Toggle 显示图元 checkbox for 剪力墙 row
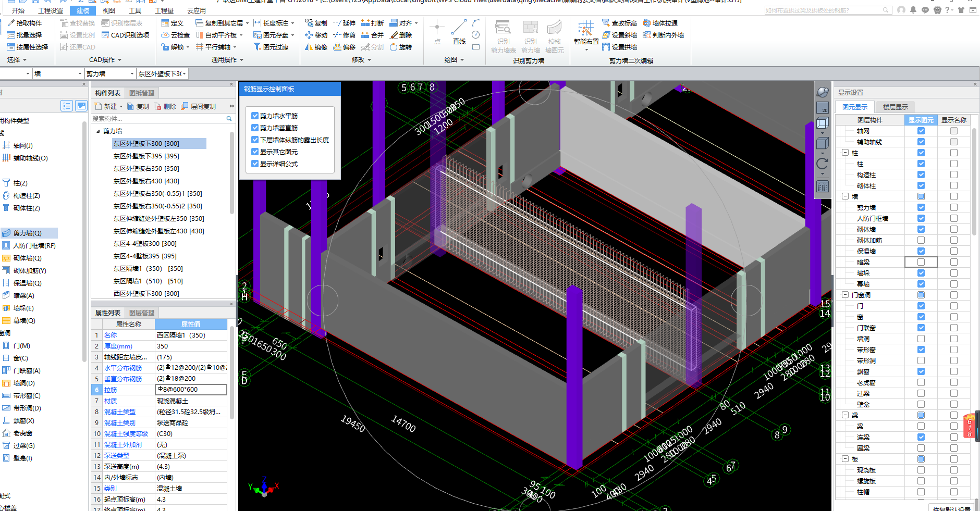This screenshot has width=980, height=511. coord(921,207)
